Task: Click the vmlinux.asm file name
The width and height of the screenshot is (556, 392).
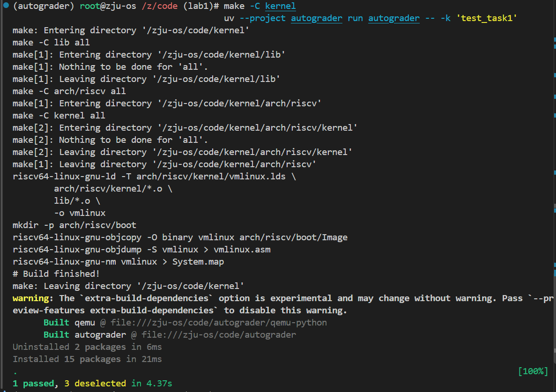Action: coord(242,250)
